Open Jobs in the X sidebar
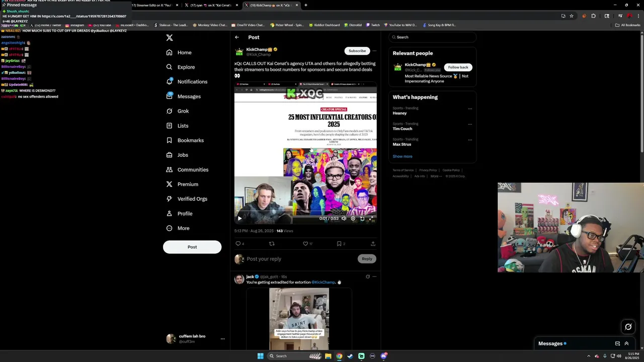Viewport: 644px width, 362px height. tap(177, 155)
